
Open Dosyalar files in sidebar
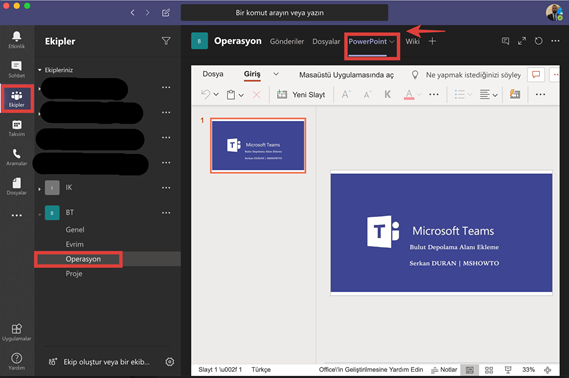[x=17, y=186]
